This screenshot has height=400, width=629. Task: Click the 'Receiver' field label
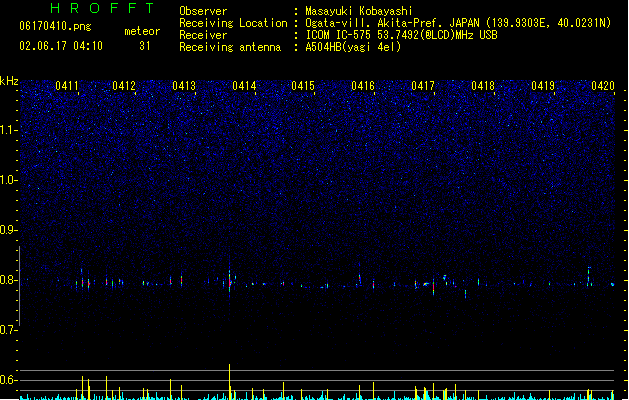pyautogui.click(x=203, y=35)
